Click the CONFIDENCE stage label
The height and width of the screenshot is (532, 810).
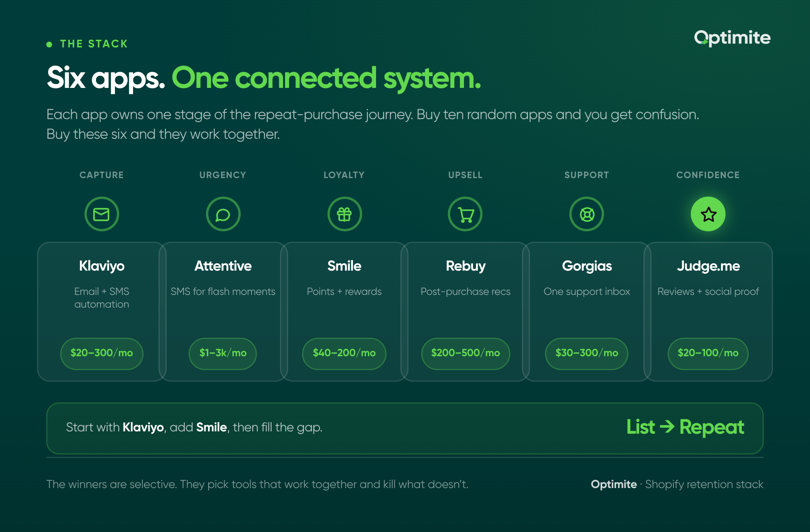pos(708,175)
